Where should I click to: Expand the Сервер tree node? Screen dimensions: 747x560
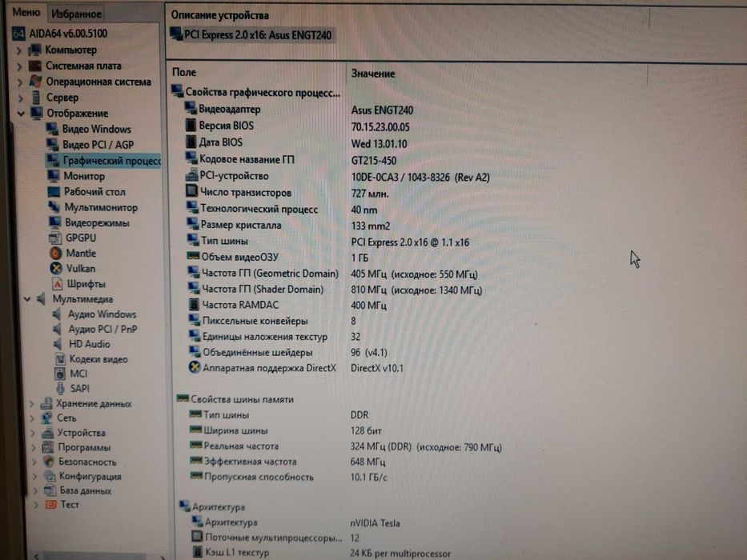[x=21, y=98]
